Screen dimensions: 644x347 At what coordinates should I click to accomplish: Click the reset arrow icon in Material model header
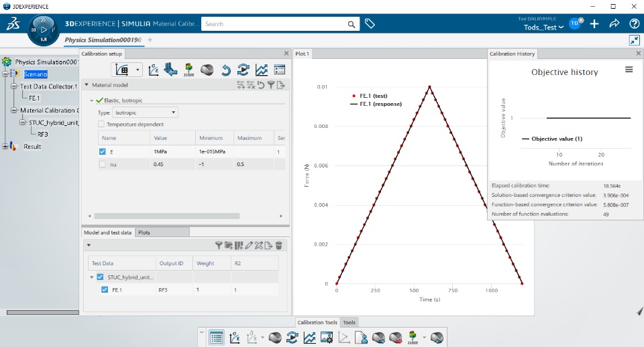point(261,85)
